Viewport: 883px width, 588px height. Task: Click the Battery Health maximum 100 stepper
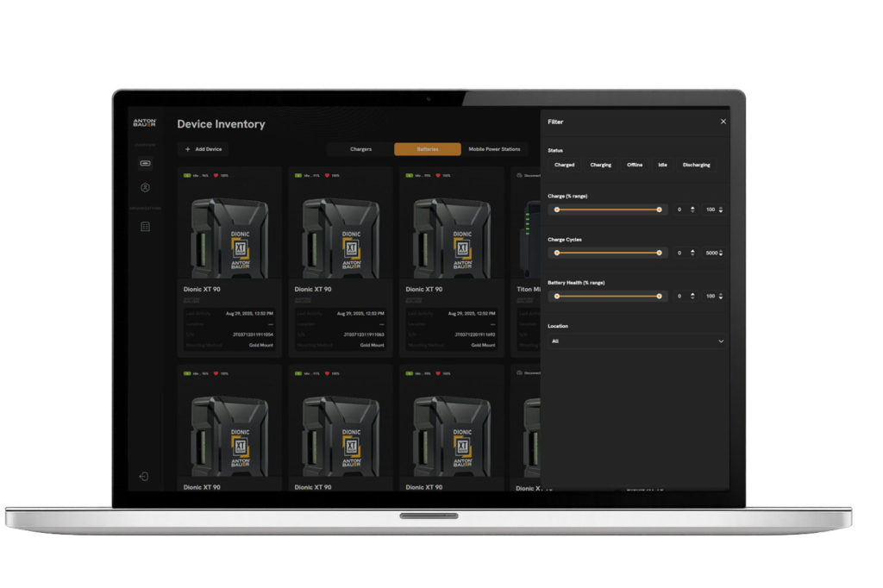[x=721, y=297]
